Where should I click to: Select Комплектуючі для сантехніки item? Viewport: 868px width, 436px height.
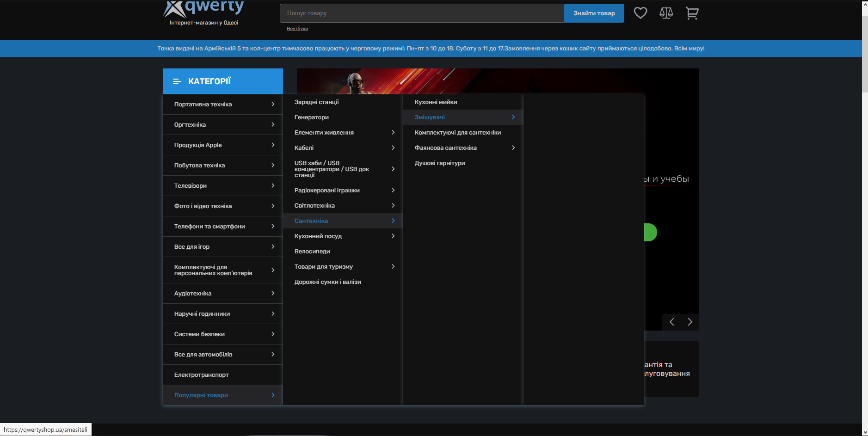tap(463, 133)
